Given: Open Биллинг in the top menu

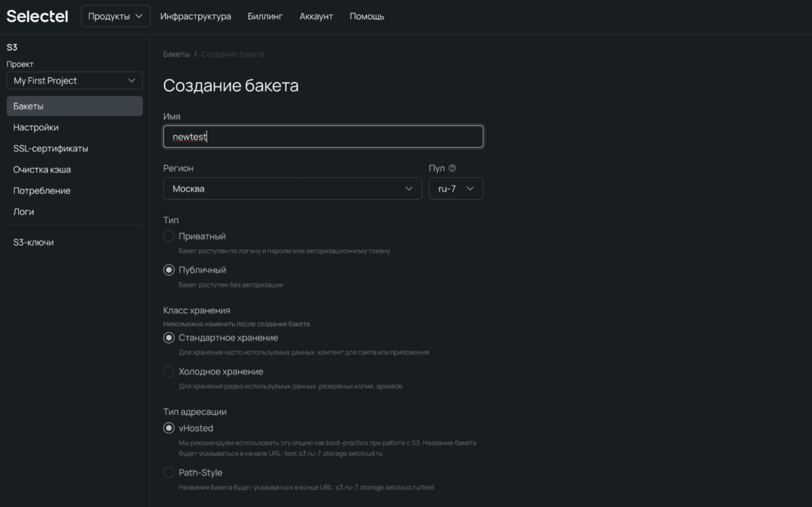Looking at the screenshot, I should coord(265,17).
